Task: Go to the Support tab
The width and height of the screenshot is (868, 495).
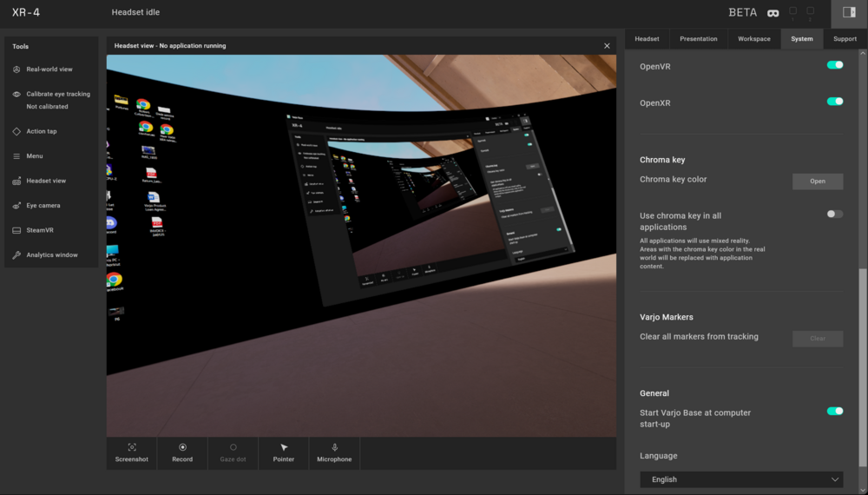Action: coord(845,39)
